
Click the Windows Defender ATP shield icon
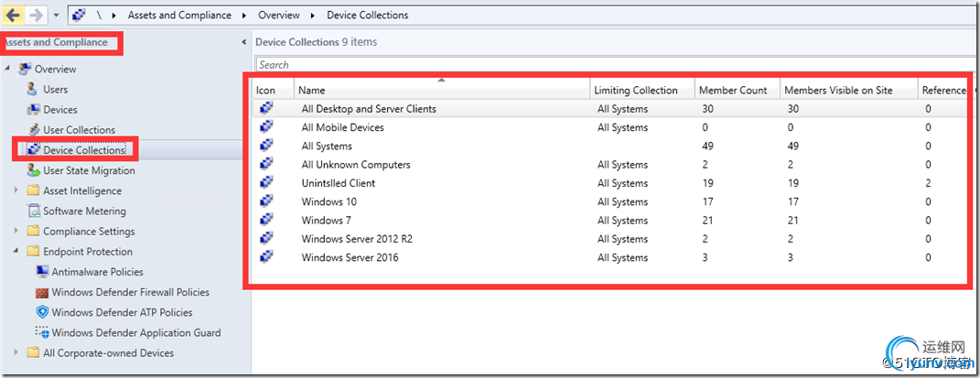coord(42,312)
